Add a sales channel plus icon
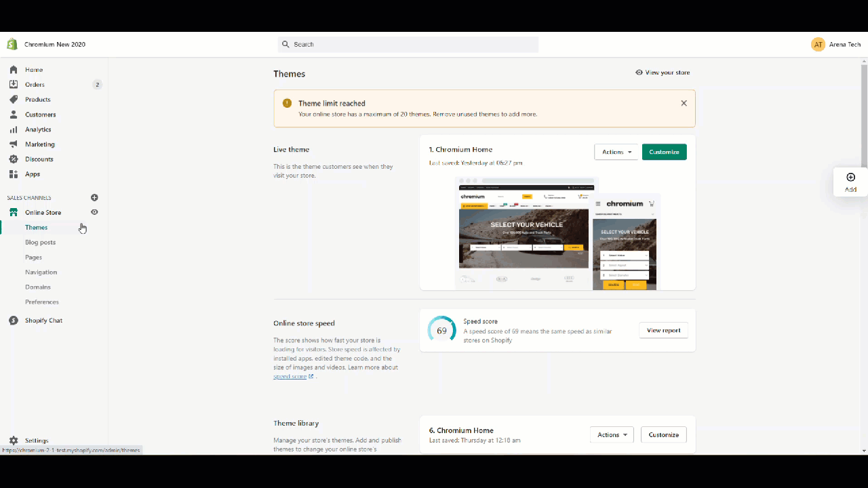The height and width of the screenshot is (488, 868). [94, 197]
